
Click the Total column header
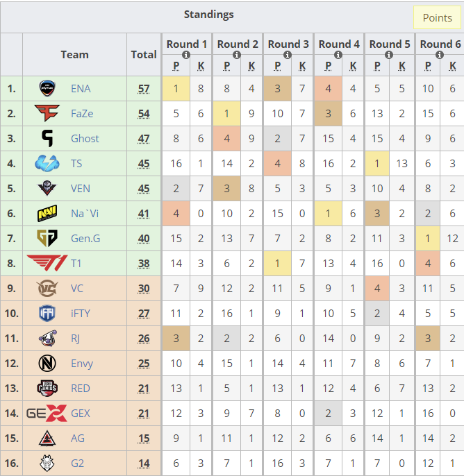coord(144,55)
